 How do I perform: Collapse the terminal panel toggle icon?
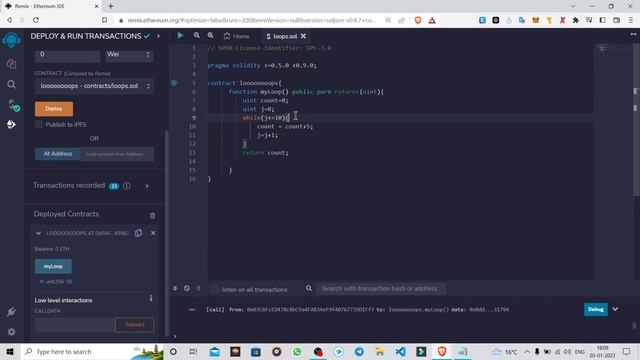click(175, 288)
